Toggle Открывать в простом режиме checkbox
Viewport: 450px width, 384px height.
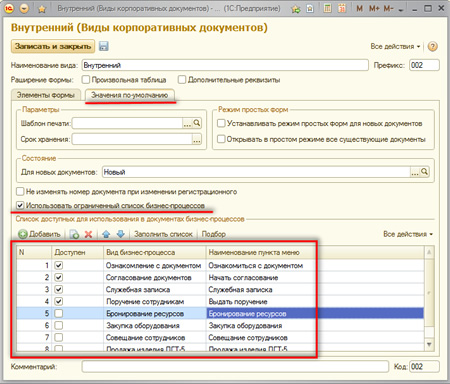221,139
